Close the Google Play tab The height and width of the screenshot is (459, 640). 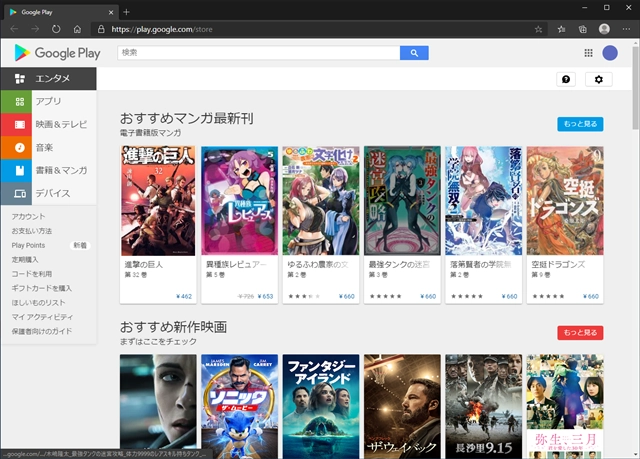(111, 12)
